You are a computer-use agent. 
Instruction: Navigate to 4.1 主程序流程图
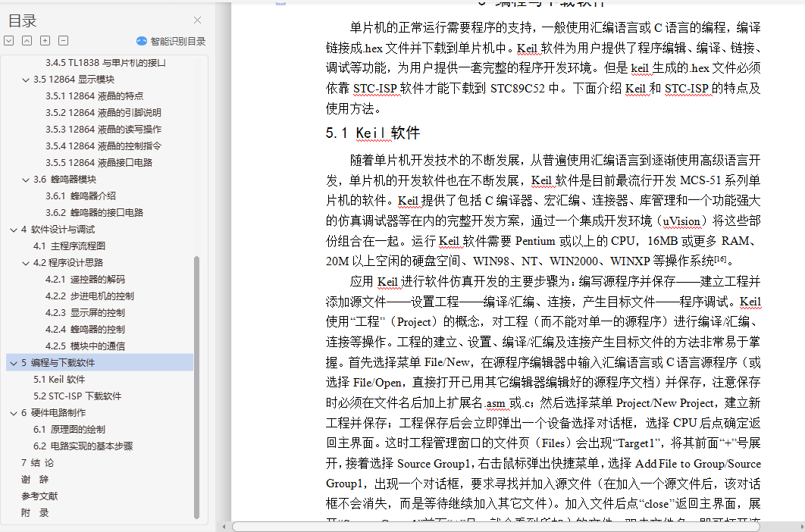click(69, 246)
